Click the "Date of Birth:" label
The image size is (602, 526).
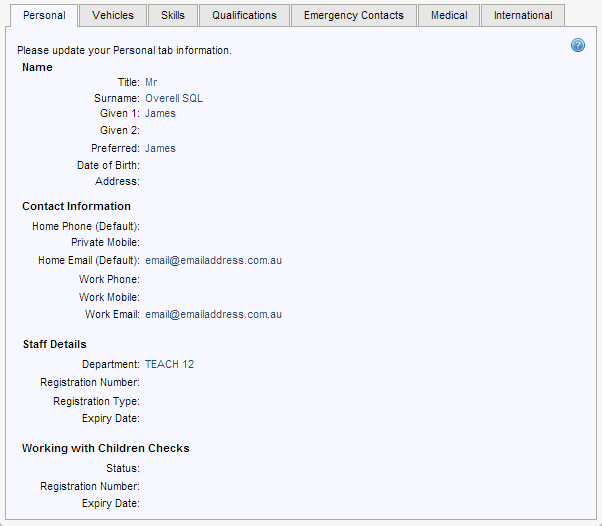pos(108,165)
